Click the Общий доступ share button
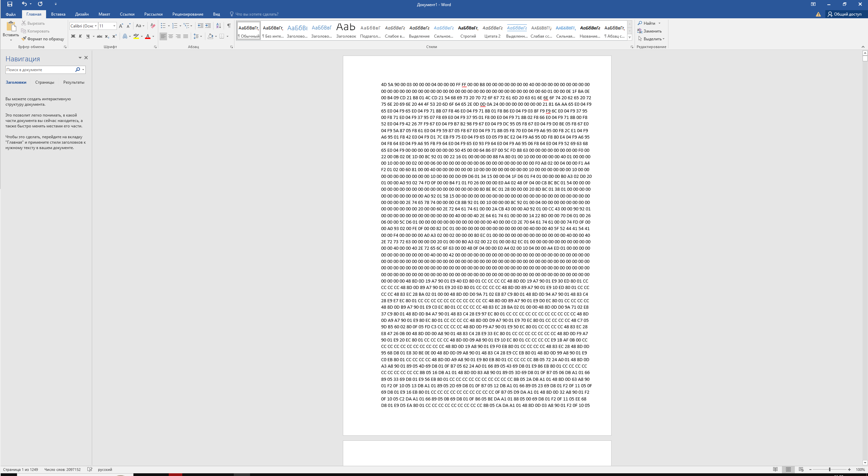868x476 pixels. click(844, 14)
